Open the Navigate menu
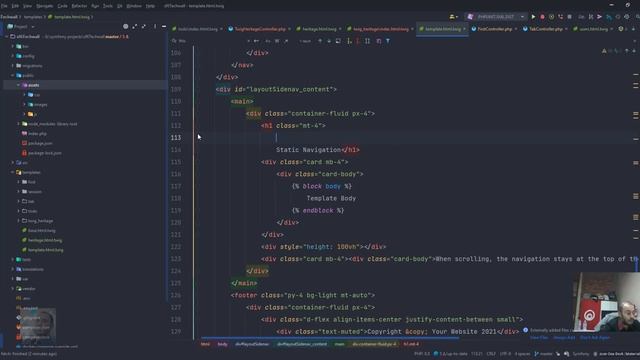The image size is (640, 360). click(x=44, y=6)
